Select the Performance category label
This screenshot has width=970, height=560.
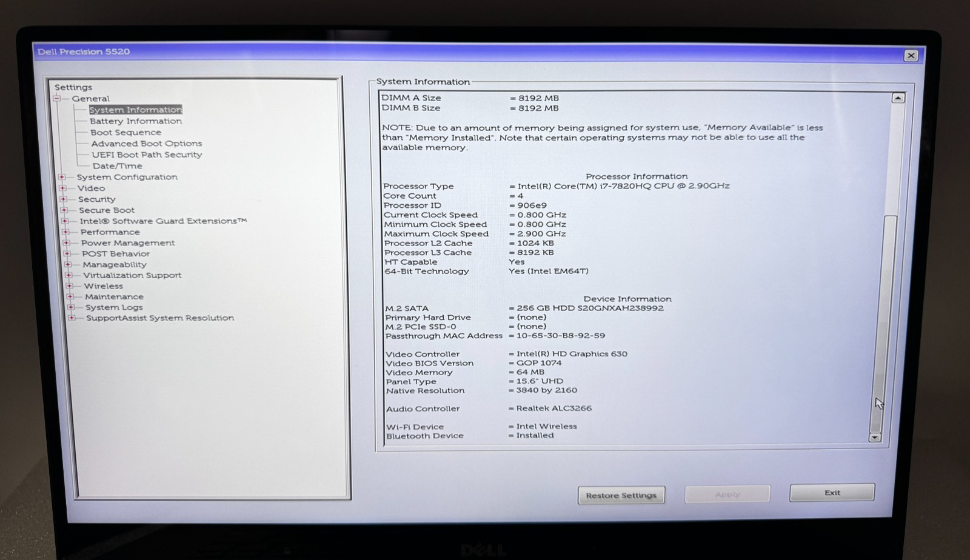tap(110, 232)
